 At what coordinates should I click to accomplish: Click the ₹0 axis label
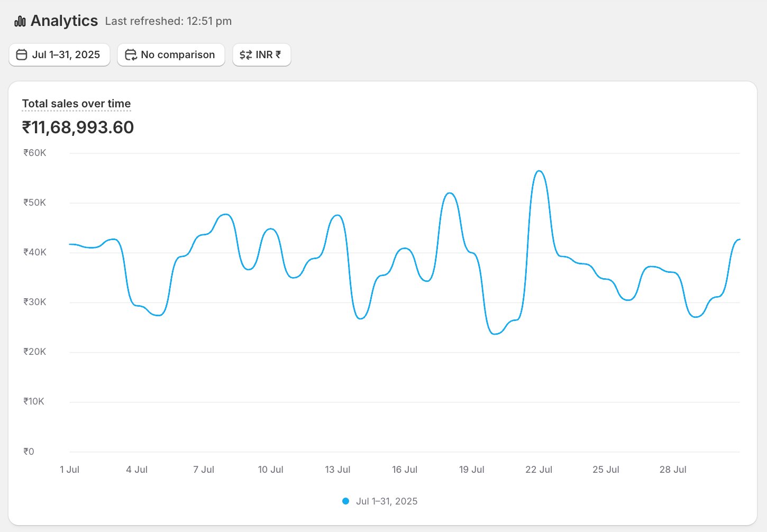point(29,452)
